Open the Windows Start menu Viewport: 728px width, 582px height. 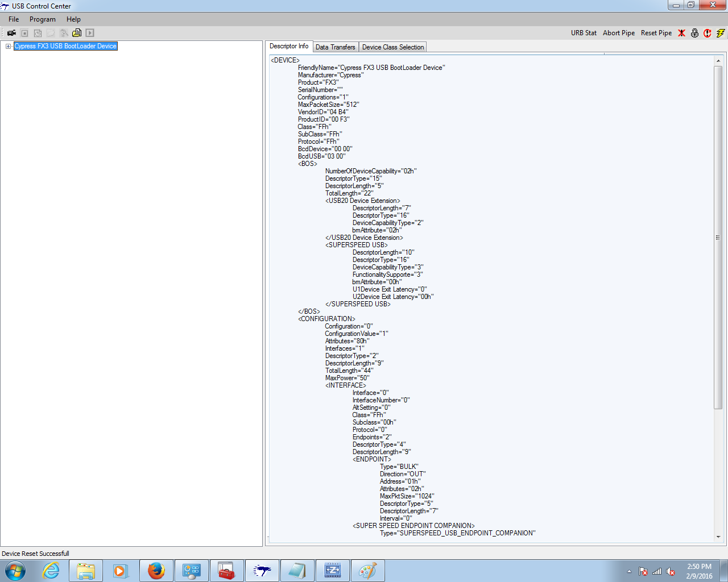15,571
